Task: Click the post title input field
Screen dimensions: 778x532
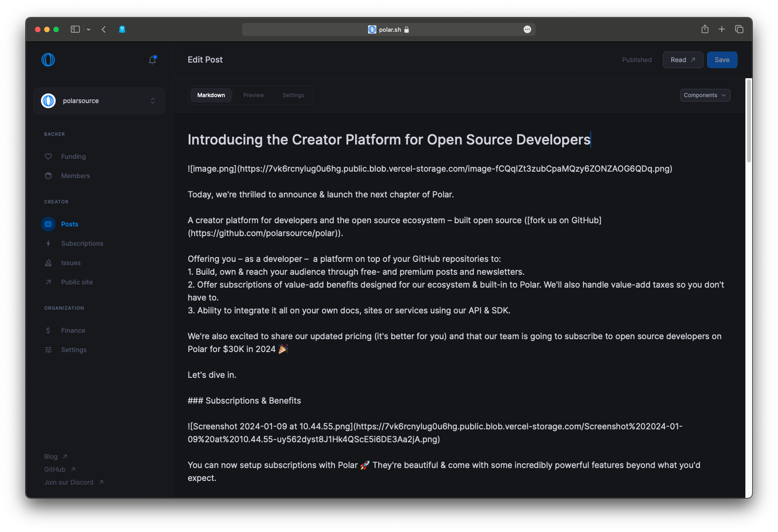Action: [459, 139]
